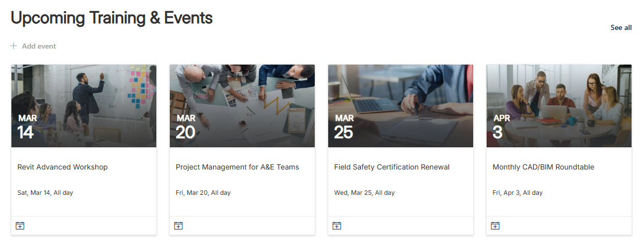
Task: Add Monthly CAD/BIM Roundtable to calendar
Action: [x=495, y=225]
